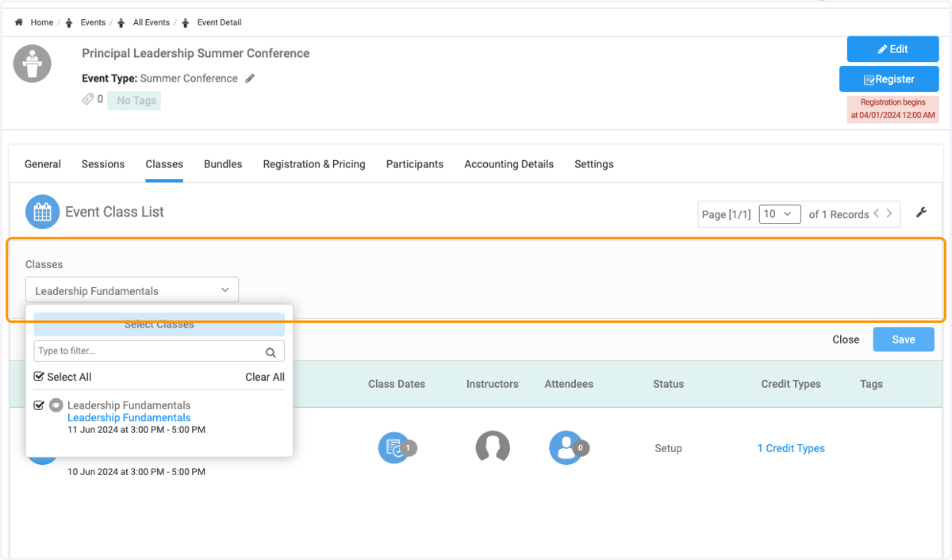Viewport: 952px width, 560px height.
Task: Click the Tags column header
Action: (x=871, y=384)
